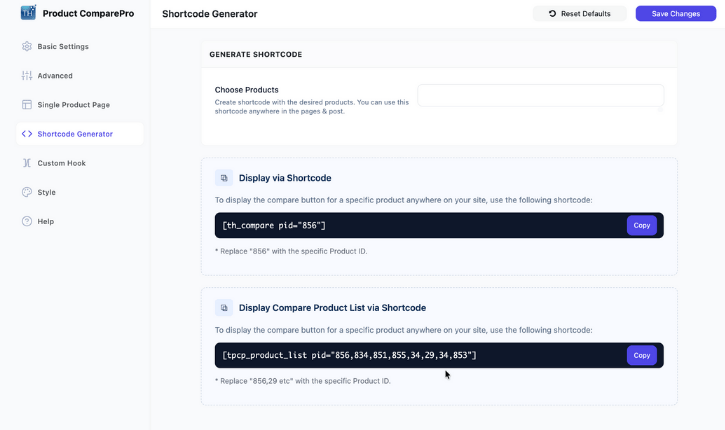
Task: Open the Basic Settings menu item
Action: pyautogui.click(x=63, y=47)
